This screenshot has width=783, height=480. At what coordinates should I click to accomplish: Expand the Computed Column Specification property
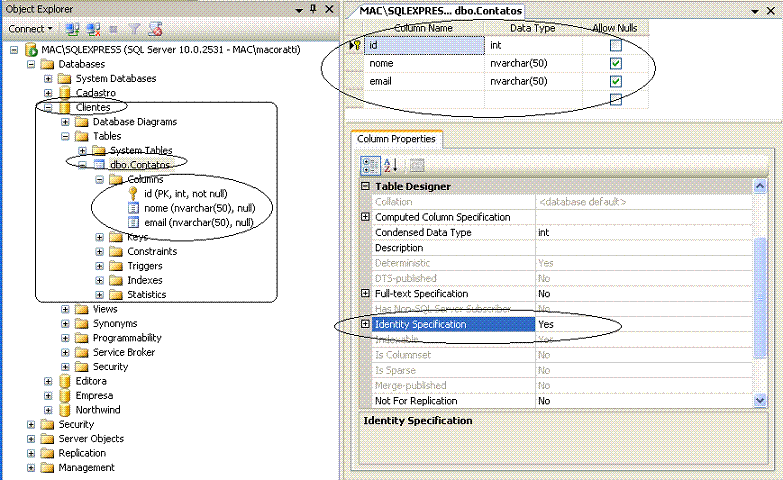[x=366, y=217]
